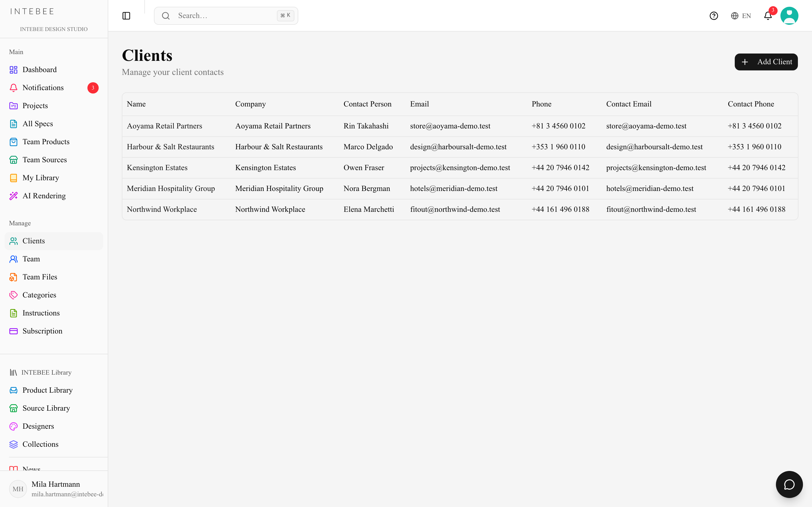Open the chat bubble widget
This screenshot has height=507, width=812.
click(789, 484)
